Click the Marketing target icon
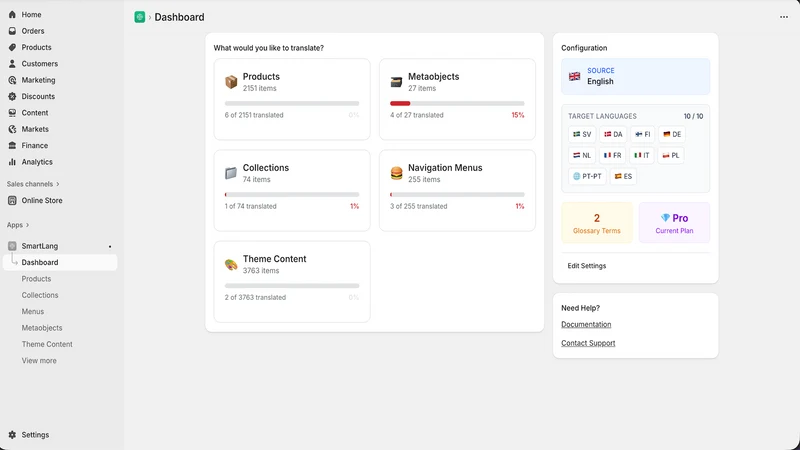The width and height of the screenshot is (800, 450). 12,80
